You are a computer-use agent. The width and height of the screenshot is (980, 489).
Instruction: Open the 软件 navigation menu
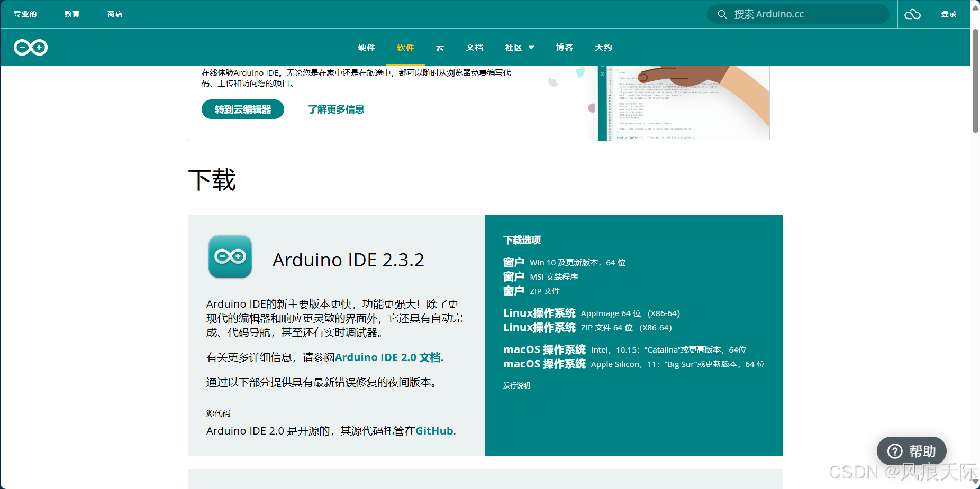(405, 48)
